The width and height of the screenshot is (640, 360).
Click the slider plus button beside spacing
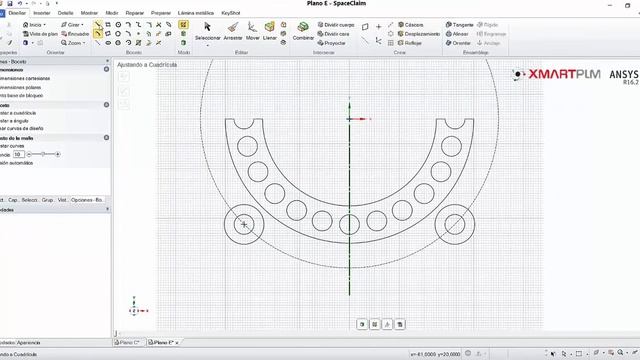[x=58, y=154]
